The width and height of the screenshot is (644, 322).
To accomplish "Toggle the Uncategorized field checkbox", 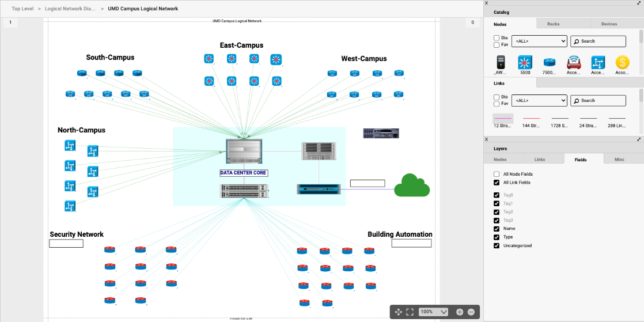I will (x=497, y=245).
